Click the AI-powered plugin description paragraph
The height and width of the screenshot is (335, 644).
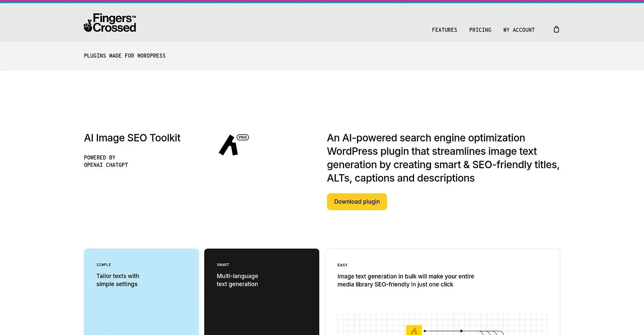443,158
